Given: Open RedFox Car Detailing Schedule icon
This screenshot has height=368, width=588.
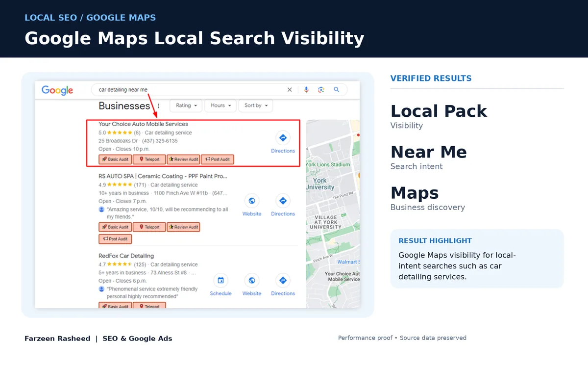Looking at the screenshot, I should click(x=220, y=280).
